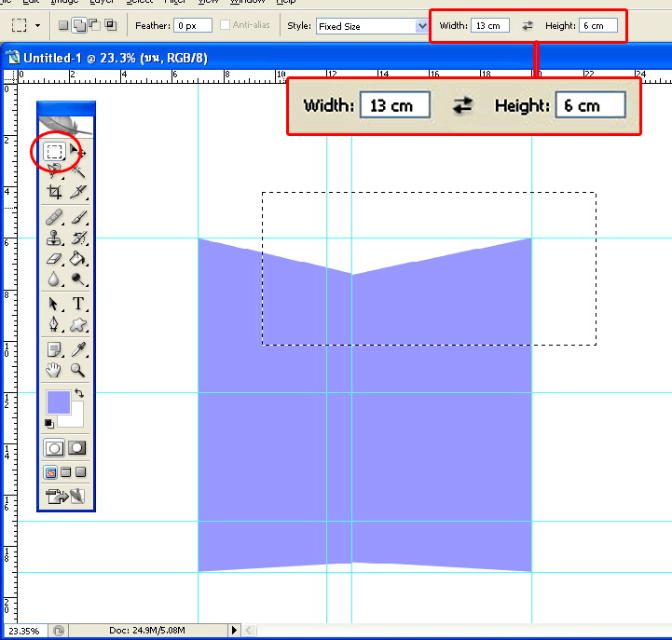Image resolution: width=672 pixels, height=640 pixels.
Task: Click the Adobe feather logo atop toolbox
Action: 65,126
